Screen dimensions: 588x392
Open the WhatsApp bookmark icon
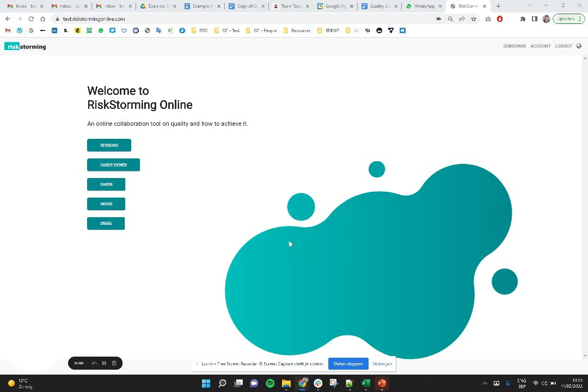[x=101, y=30]
